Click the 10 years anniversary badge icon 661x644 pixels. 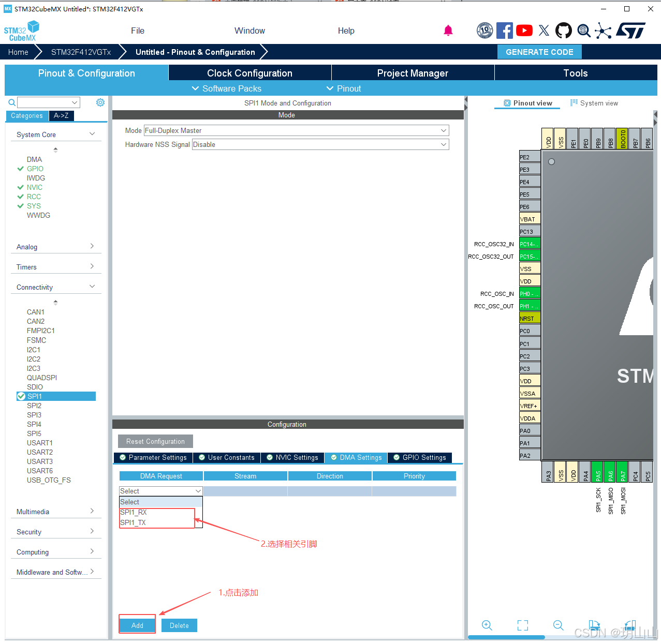tap(485, 31)
